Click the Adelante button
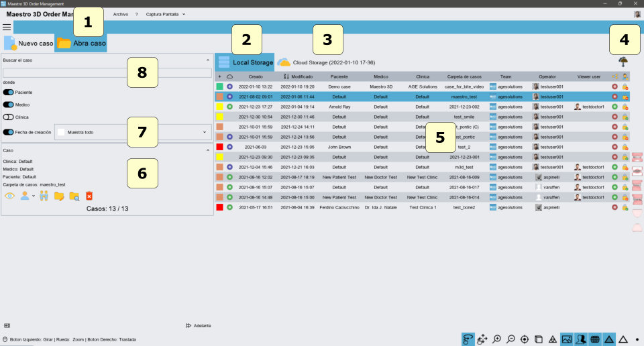 tap(199, 325)
